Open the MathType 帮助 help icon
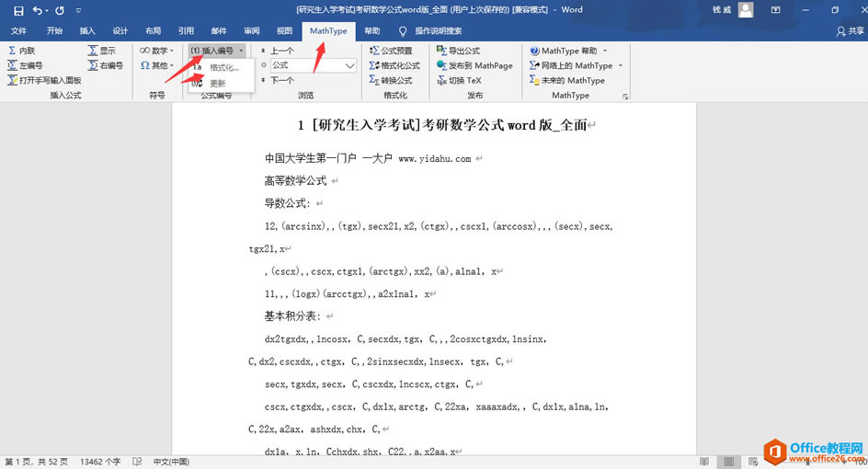This screenshot has height=469, width=868. [535, 51]
